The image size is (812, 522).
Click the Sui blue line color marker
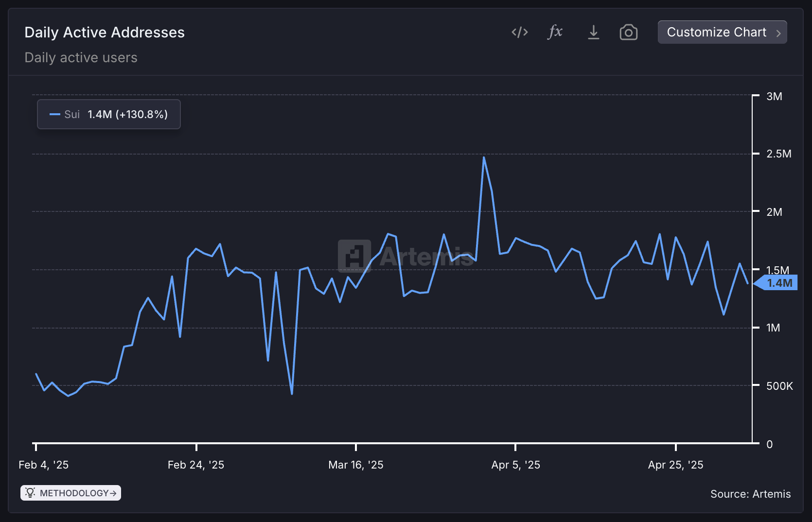[x=55, y=115]
